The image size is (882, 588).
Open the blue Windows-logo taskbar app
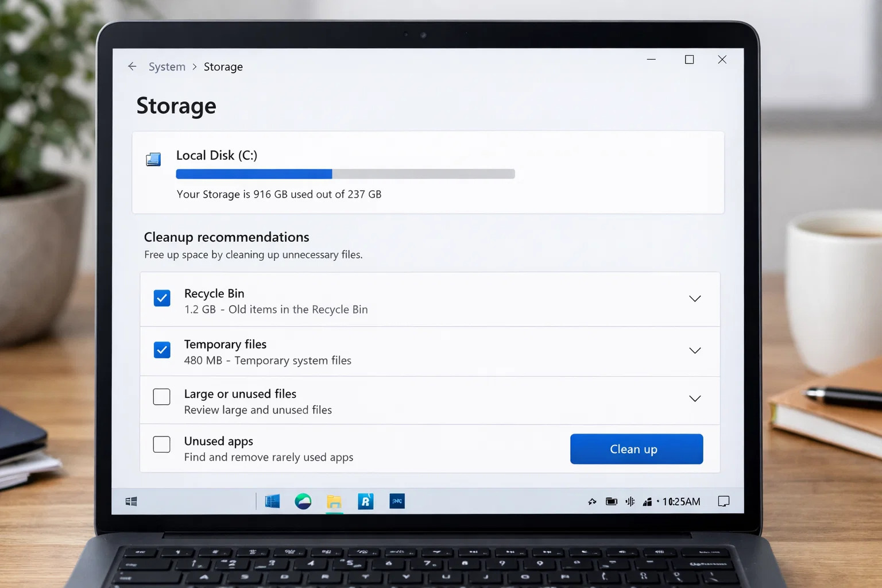pos(272,501)
